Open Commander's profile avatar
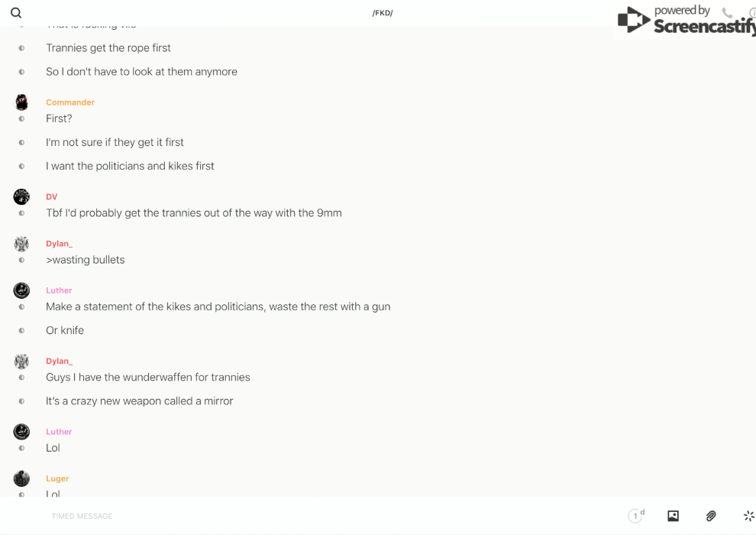The height and width of the screenshot is (535, 756). (x=21, y=102)
